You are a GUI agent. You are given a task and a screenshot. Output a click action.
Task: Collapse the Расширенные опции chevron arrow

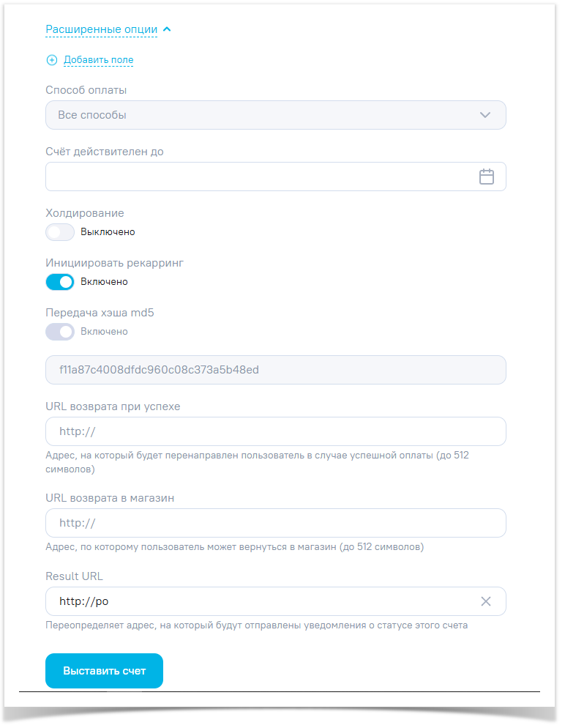click(x=167, y=30)
